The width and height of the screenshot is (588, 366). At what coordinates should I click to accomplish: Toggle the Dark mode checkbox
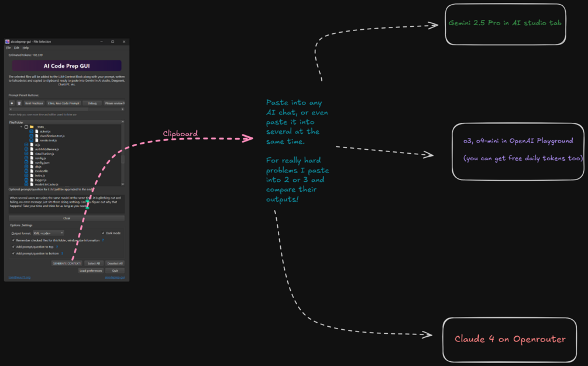[x=103, y=233]
